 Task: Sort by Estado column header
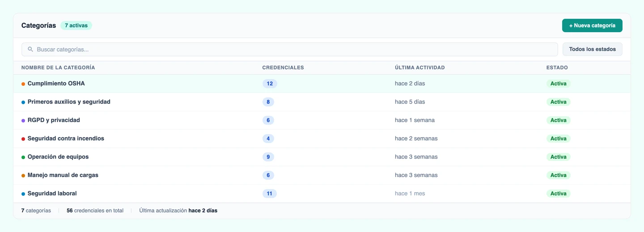pyautogui.click(x=557, y=67)
